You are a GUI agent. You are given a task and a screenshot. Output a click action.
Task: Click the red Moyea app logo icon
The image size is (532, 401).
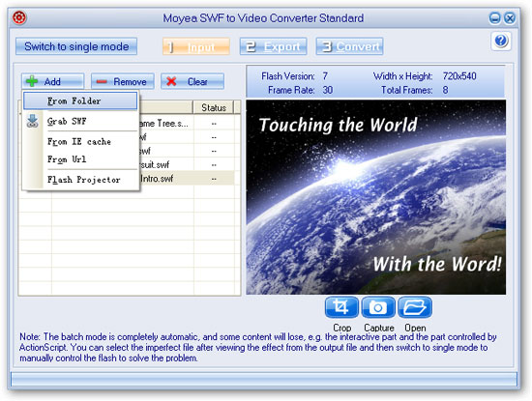[19, 17]
